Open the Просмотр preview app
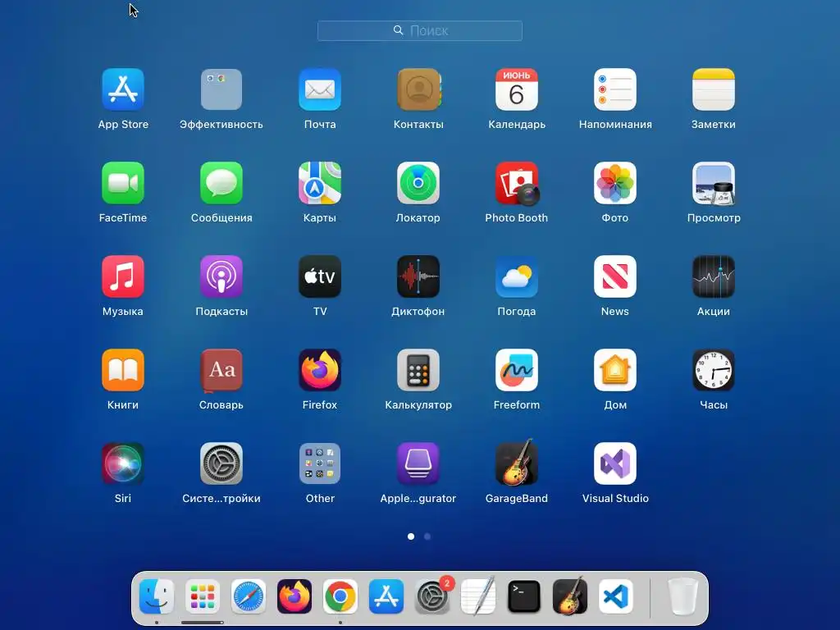This screenshot has height=630, width=840. pyautogui.click(x=714, y=183)
